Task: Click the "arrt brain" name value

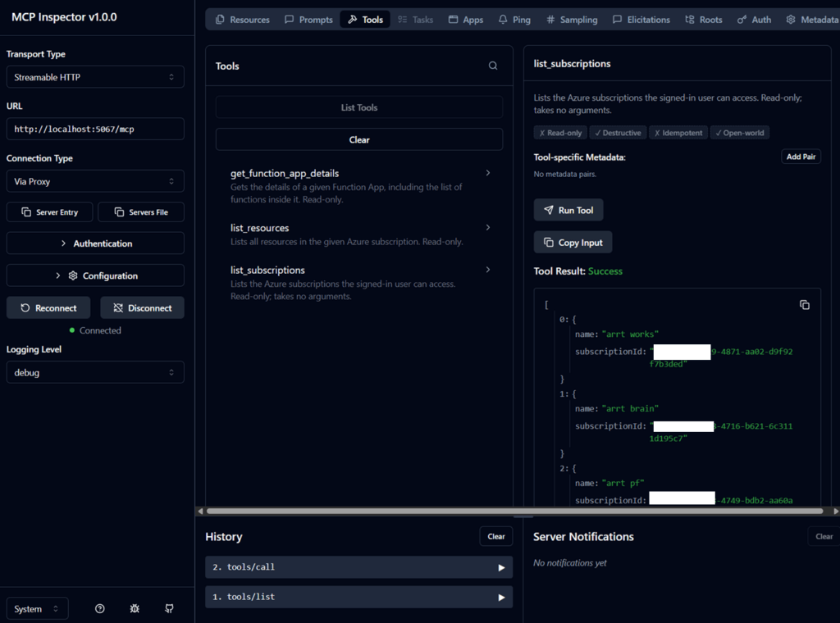Action: [630, 409]
